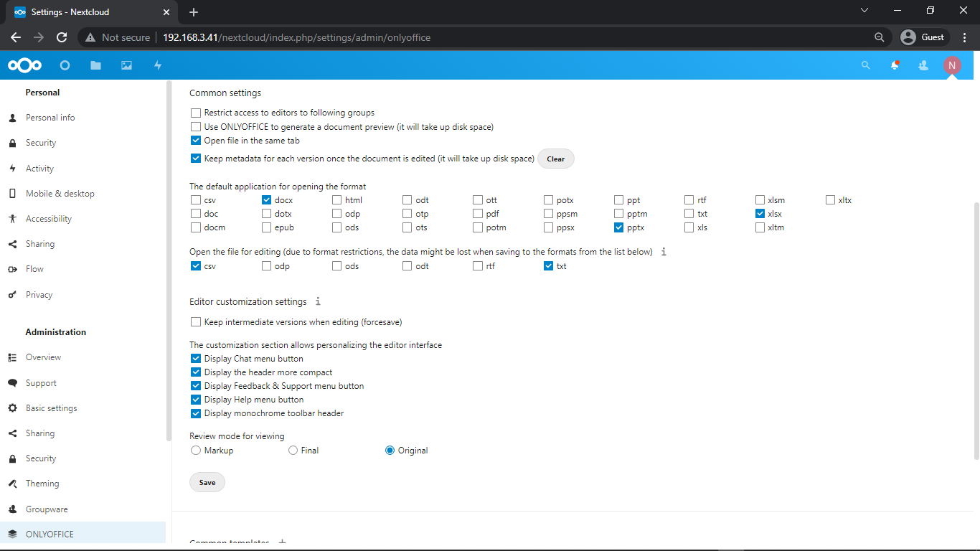Open the notifications bell icon
The image size is (980, 551).
tap(895, 65)
